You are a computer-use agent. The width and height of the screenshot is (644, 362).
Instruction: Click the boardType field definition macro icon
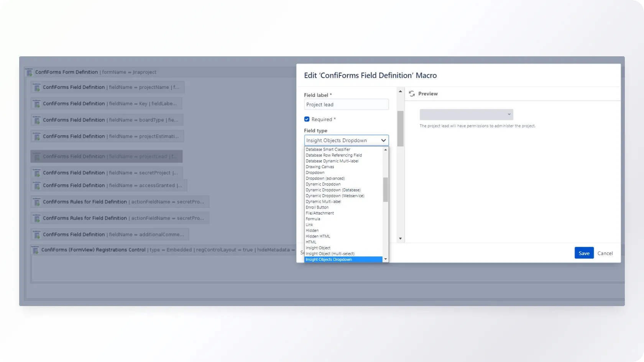(37, 120)
